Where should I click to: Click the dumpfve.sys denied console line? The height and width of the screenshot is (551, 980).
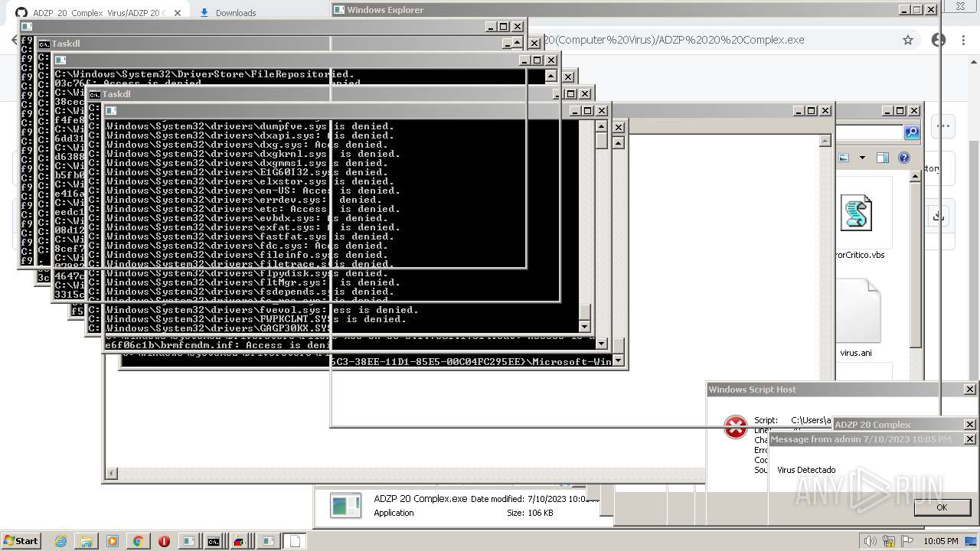(250, 126)
